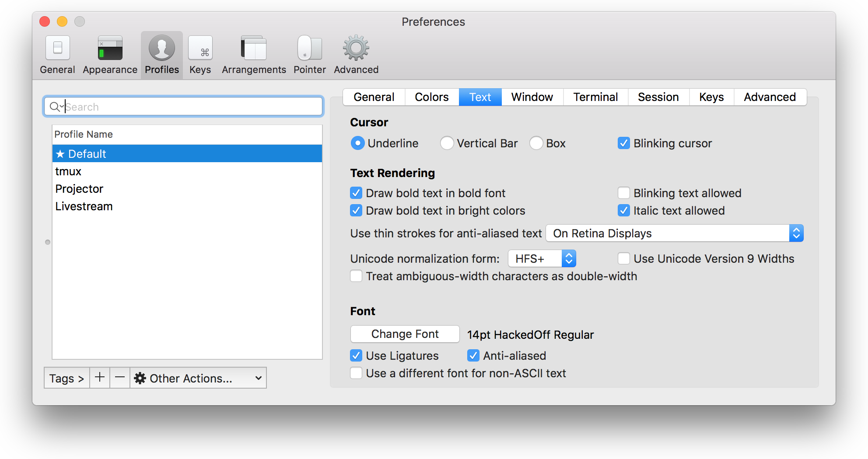Select the Profiles toolbar icon

tap(162, 55)
